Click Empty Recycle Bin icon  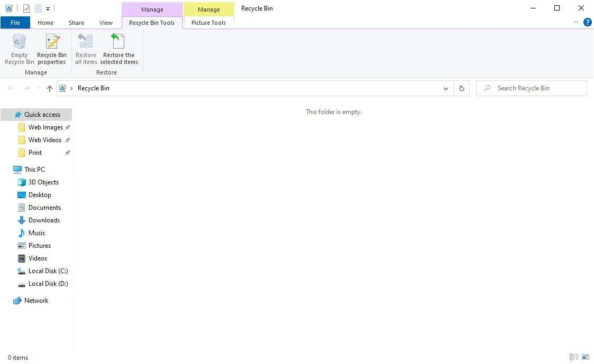coord(20,42)
